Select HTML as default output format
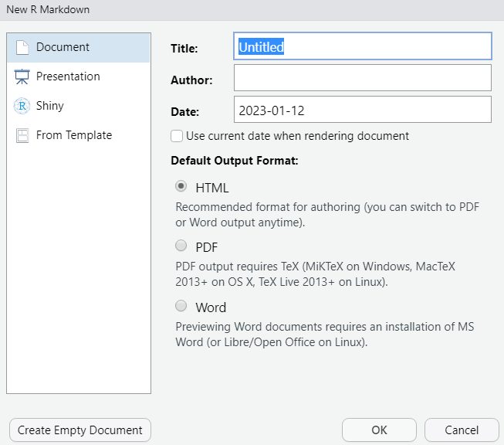 181,186
